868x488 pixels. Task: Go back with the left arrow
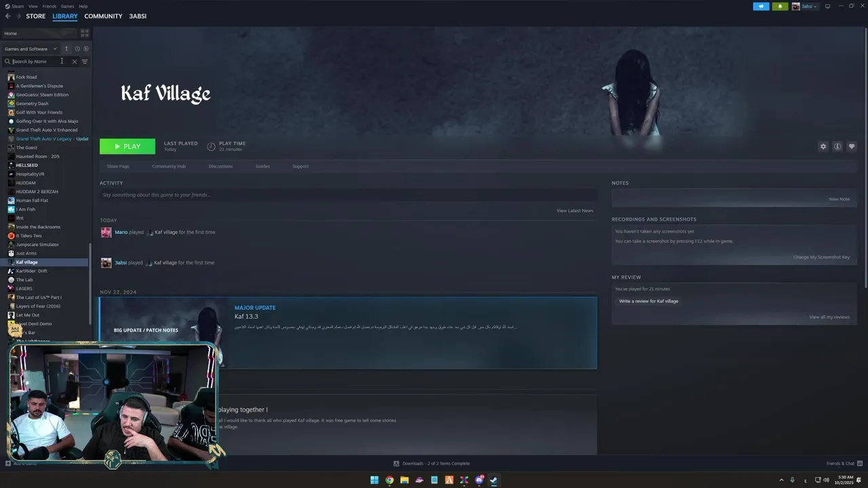[7, 16]
